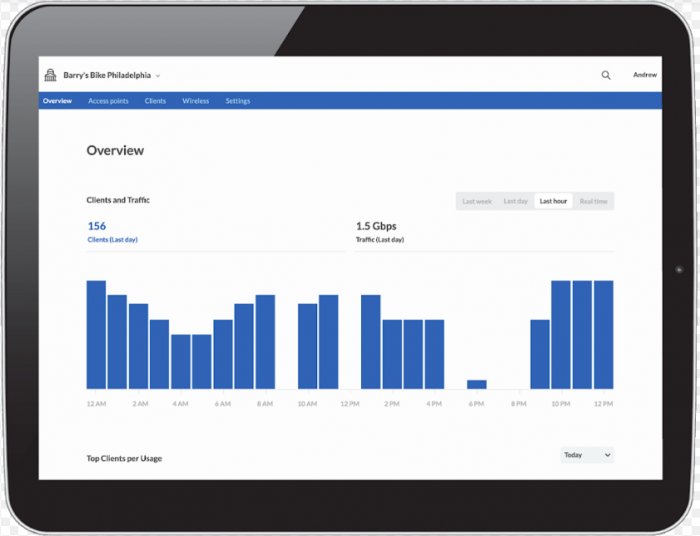This screenshot has height=536, width=700.
Task: Enable the Real time view
Action: pos(593,201)
